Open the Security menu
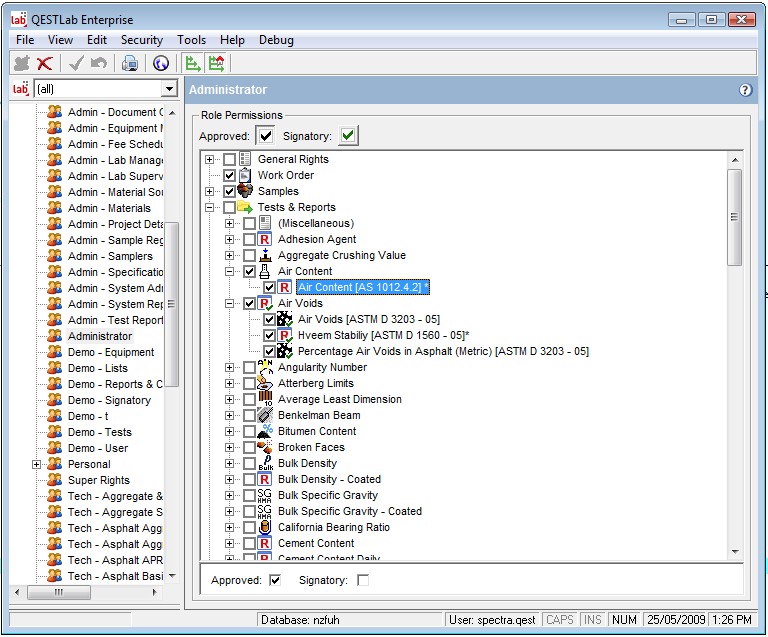The image size is (768, 637). [x=142, y=40]
